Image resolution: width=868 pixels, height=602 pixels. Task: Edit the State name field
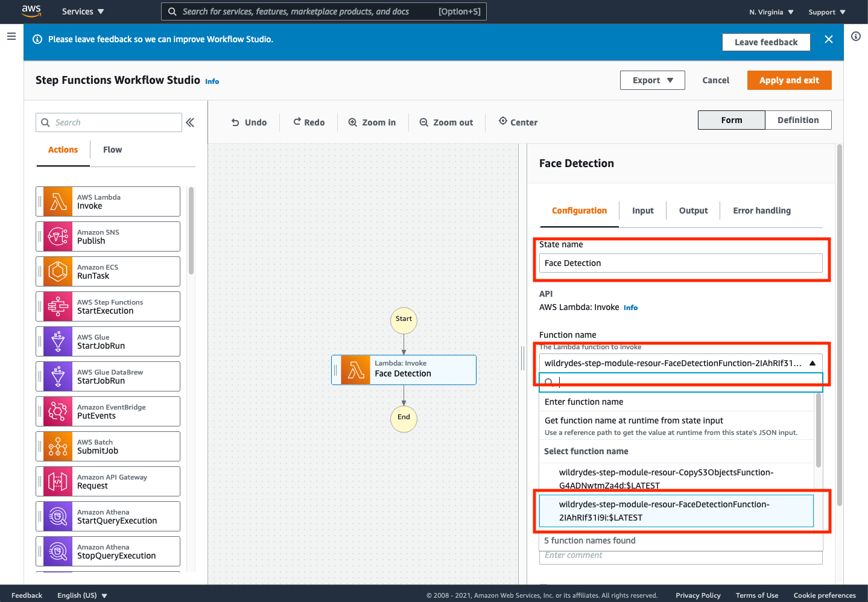tap(680, 263)
